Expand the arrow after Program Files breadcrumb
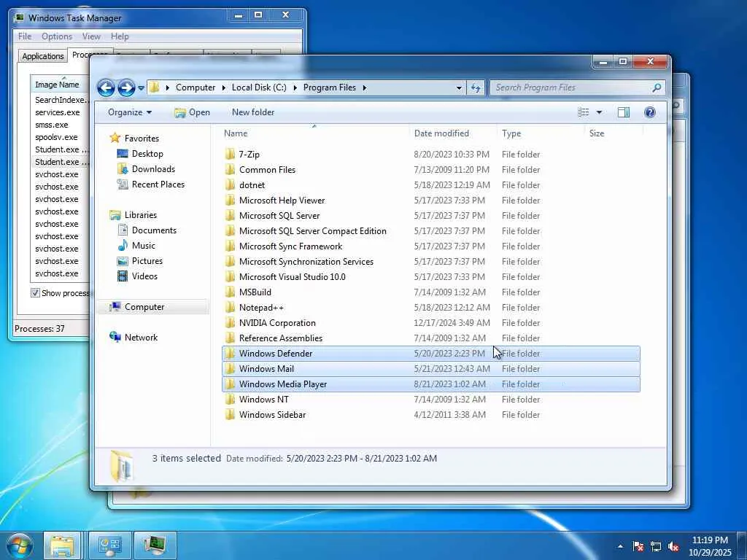Screen dimensions: 747x560 point(365,87)
